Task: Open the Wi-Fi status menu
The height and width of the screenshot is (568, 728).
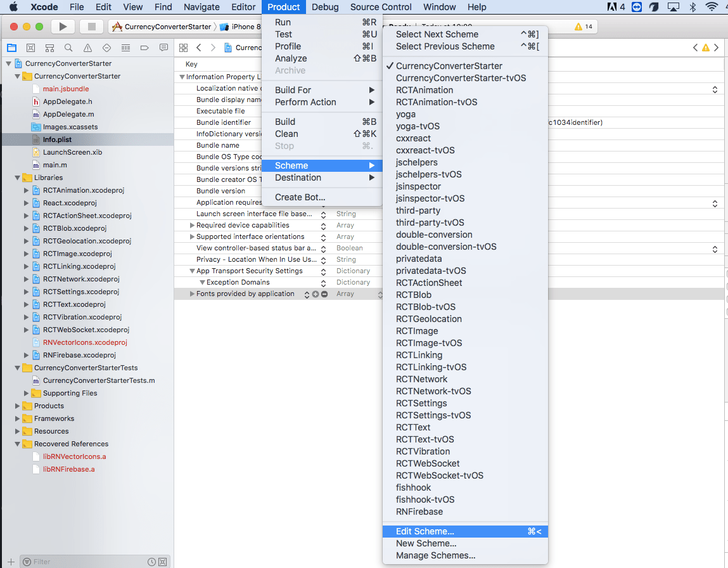Action: [712, 7]
